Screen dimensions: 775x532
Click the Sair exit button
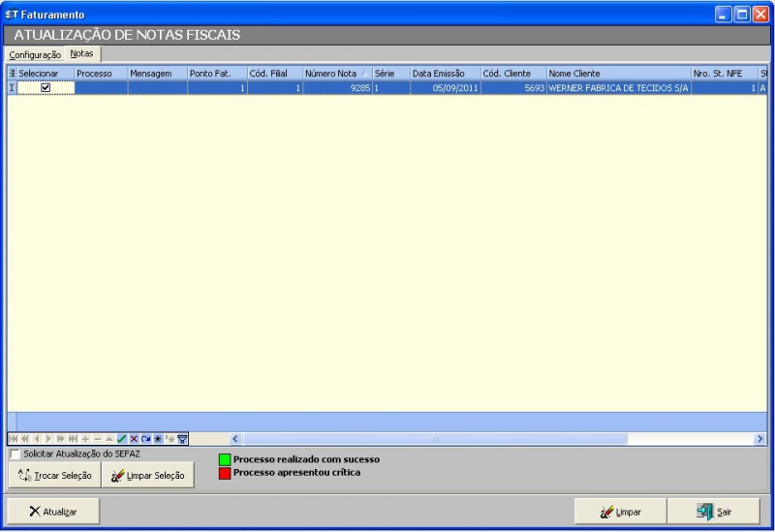coord(715,511)
